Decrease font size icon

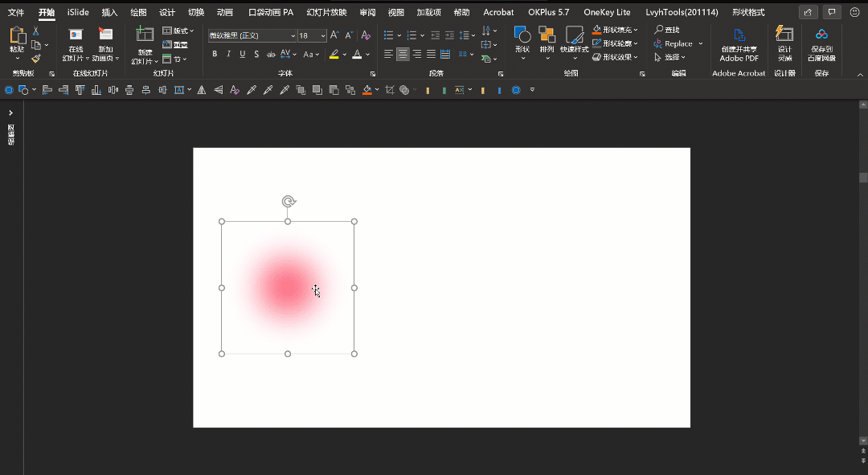point(349,35)
